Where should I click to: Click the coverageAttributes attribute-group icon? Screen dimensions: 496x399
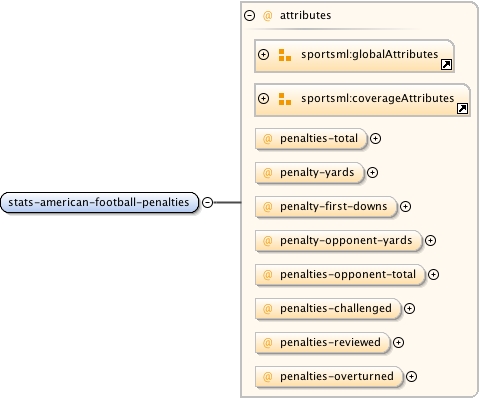tap(285, 99)
